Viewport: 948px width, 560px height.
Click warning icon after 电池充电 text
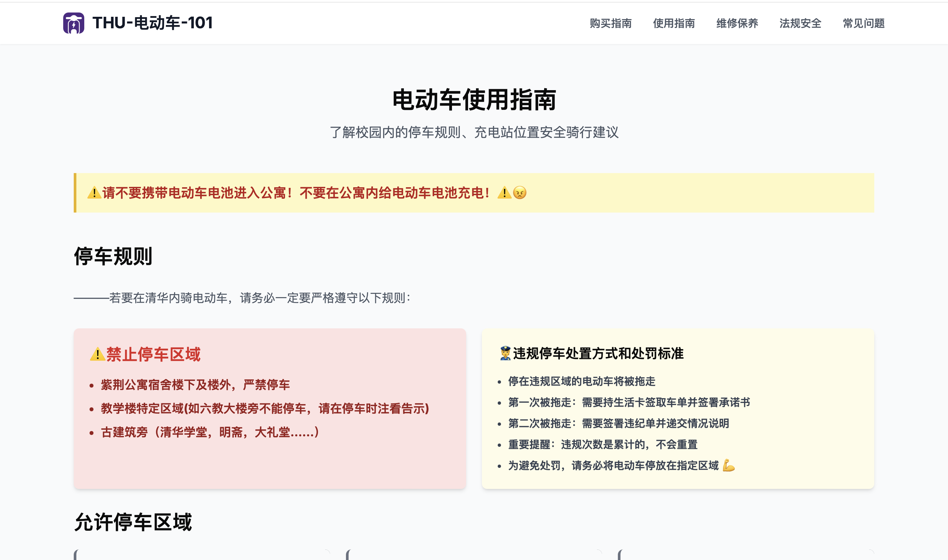[x=504, y=193]
